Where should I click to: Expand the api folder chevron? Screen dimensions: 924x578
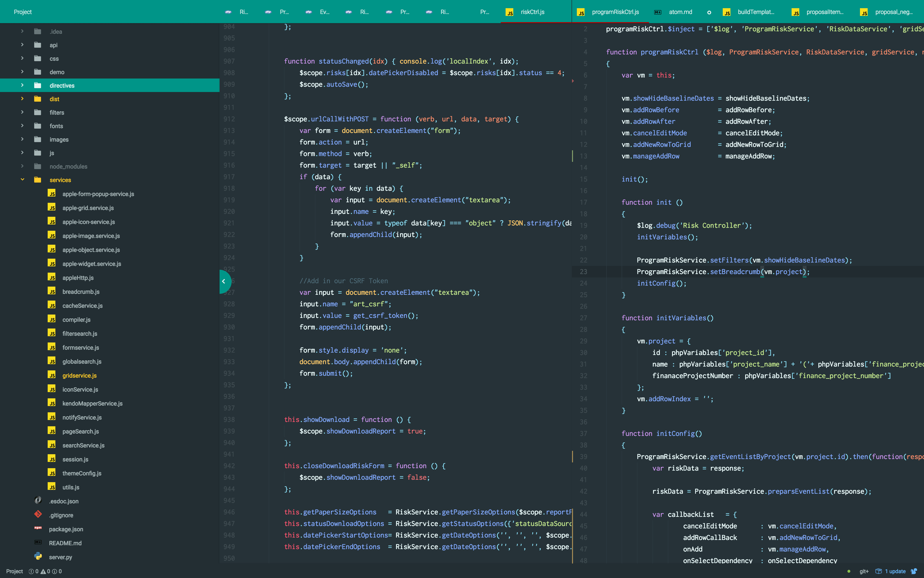click(22, 45)
